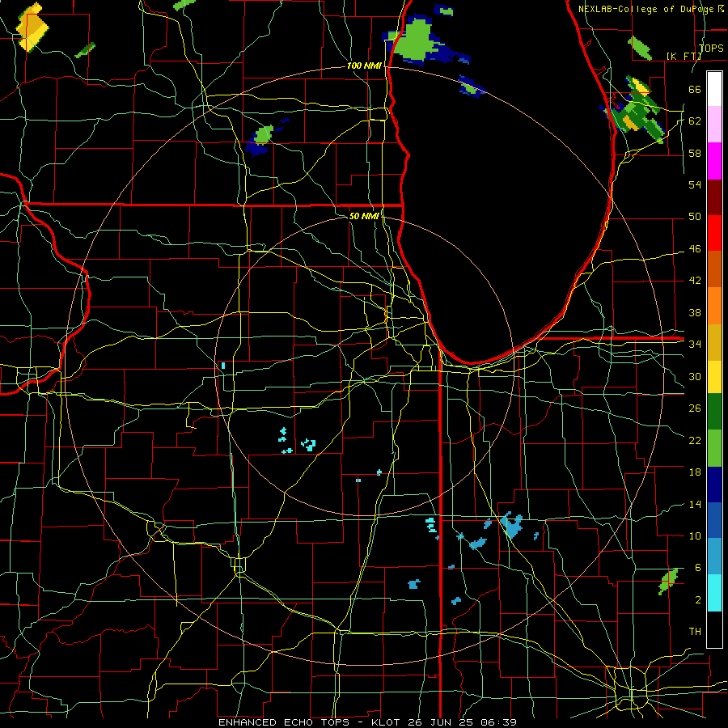
Task: Select the 26 value on the legend
Action: (x=695, y=408)
